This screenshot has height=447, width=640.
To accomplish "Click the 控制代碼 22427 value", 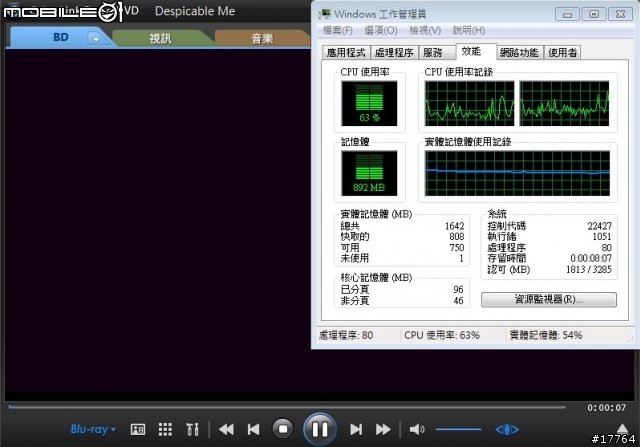I will point(600,226).
